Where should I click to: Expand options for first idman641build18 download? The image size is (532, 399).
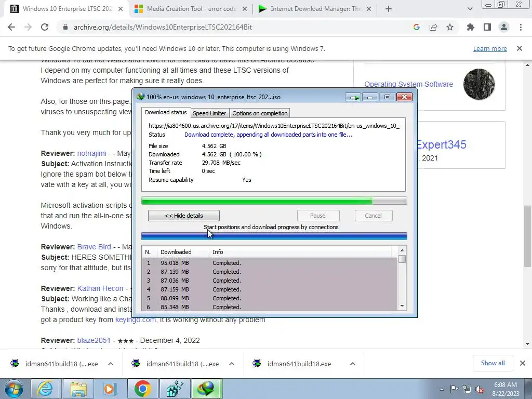111,364
